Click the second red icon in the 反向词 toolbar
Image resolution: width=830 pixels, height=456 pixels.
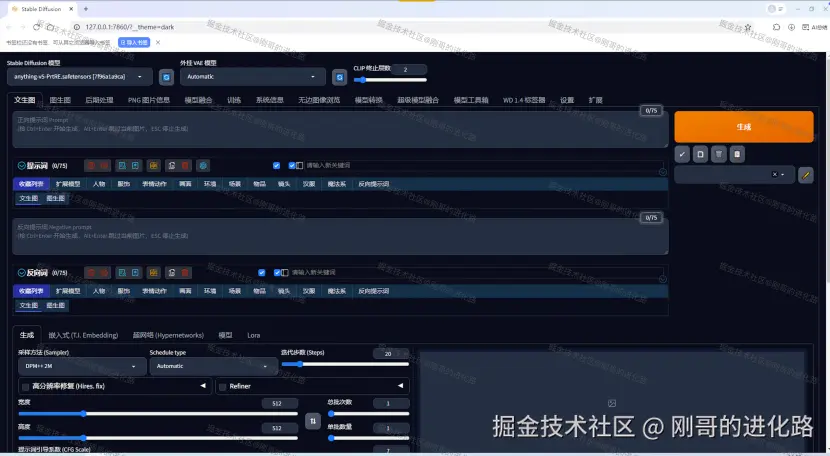click(x=104, y=273)
